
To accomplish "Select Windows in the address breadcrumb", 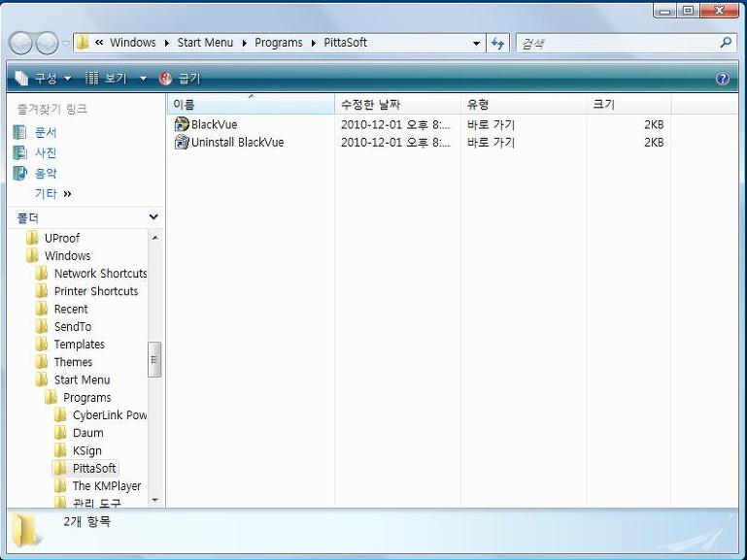I will [x=133, y=43].
